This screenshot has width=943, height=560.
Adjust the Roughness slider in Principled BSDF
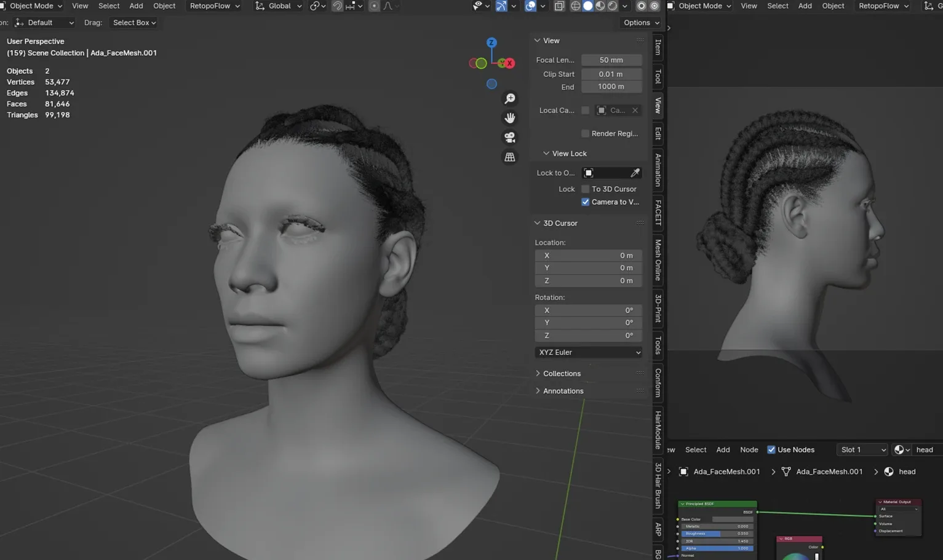point(716,534)
